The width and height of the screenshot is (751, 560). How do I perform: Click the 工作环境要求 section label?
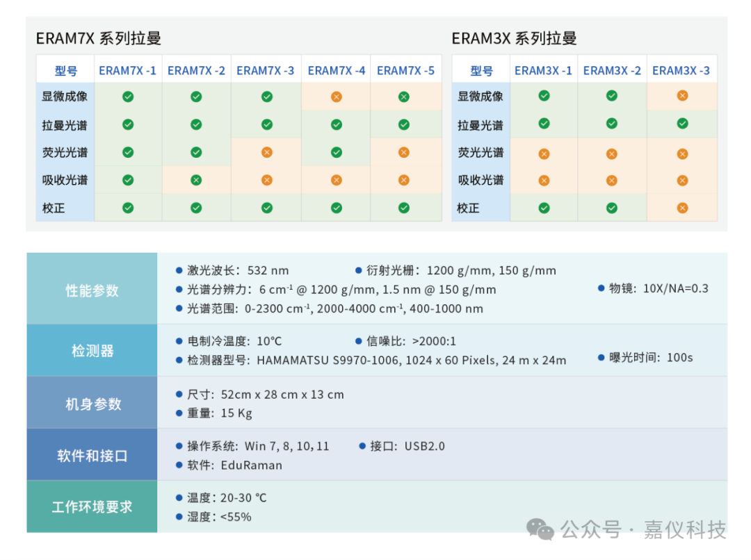point(92,507)
